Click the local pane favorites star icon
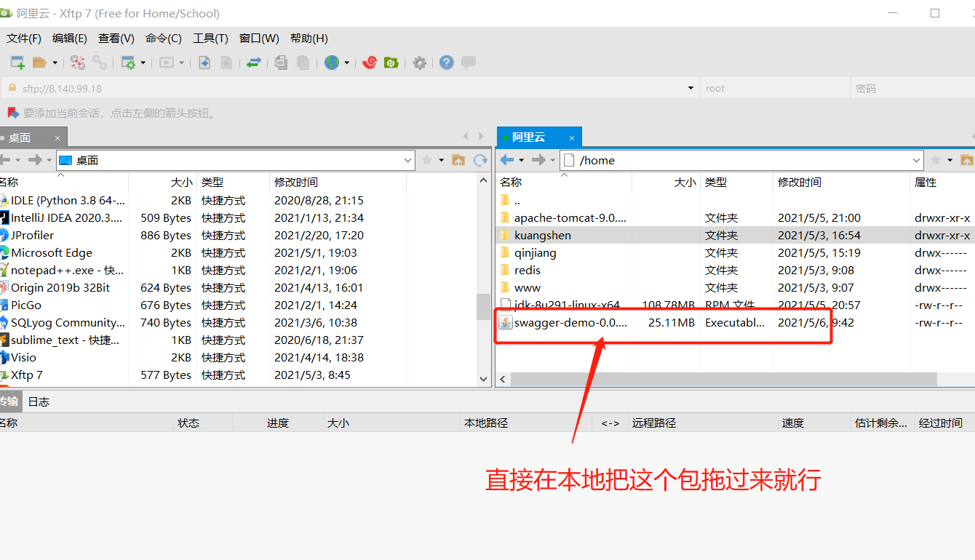Viewport: 975px width, 560px height. point(427,160)
